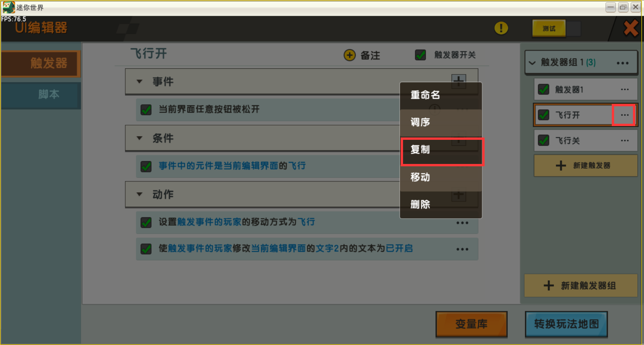This screenshot has width=644, height=345.
Task: Add a new event with 事件 plus icon
Action: 458,81
